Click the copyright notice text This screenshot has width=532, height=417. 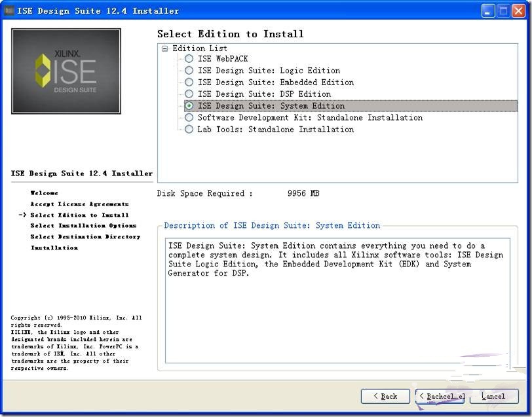[76, 343]
